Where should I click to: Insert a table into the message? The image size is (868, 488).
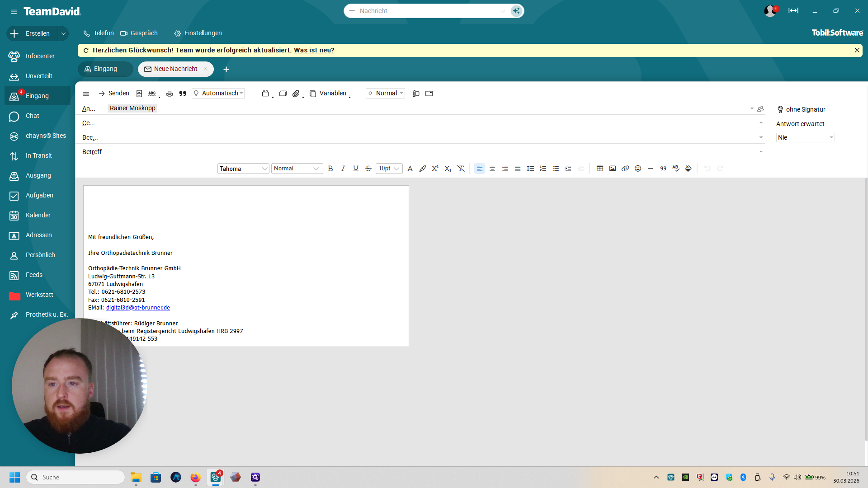(600, 169)
